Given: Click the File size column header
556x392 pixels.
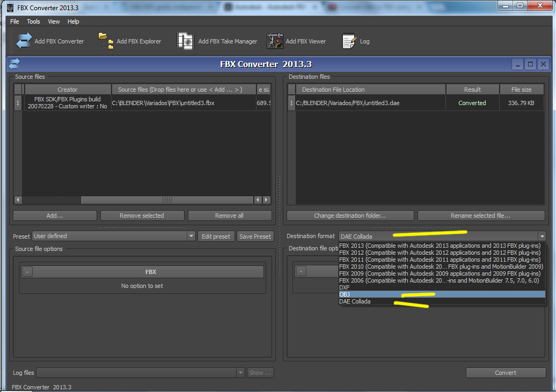Looking at the screenshot, I should pos(521,90).
